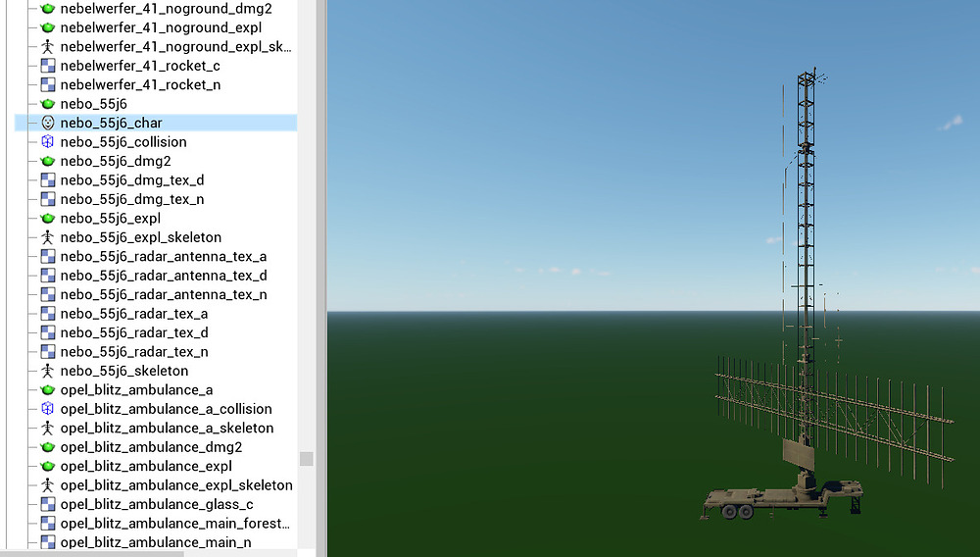This screenshot has height=557, width=980.
Task: Click the blue cube icon beside nebo_55j6_collision
Action: point(47,142)
